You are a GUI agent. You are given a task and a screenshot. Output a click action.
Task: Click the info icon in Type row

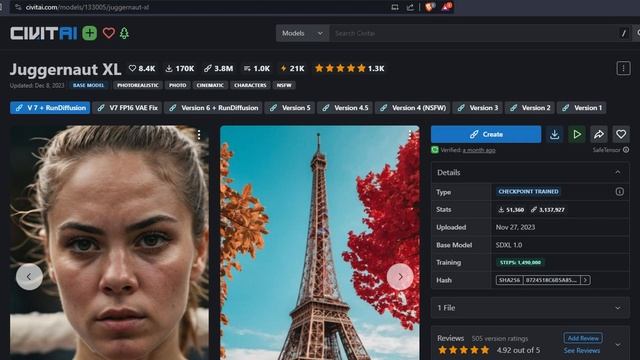point(620,191)
